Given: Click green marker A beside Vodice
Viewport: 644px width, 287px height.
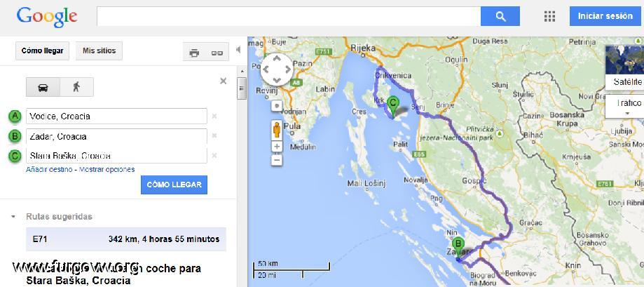Looking at the screenshot, I should [x=15, y=116].
